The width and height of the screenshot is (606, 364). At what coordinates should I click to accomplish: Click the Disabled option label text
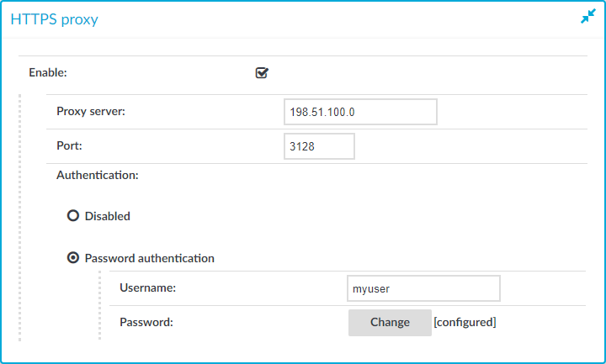point(108,216)
